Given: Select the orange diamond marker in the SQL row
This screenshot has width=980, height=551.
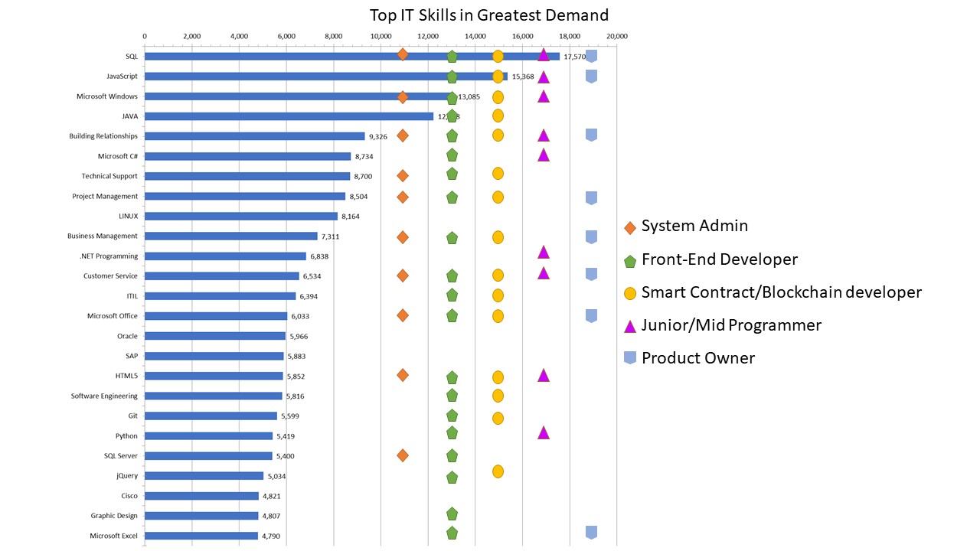Looking at the screenshot, I should [x=403, y=54].
